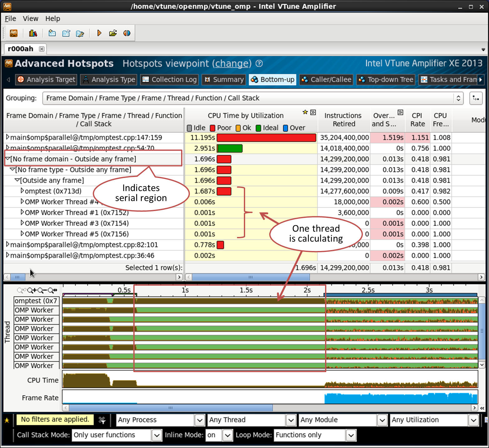Open the Help menu

point(52,19)
